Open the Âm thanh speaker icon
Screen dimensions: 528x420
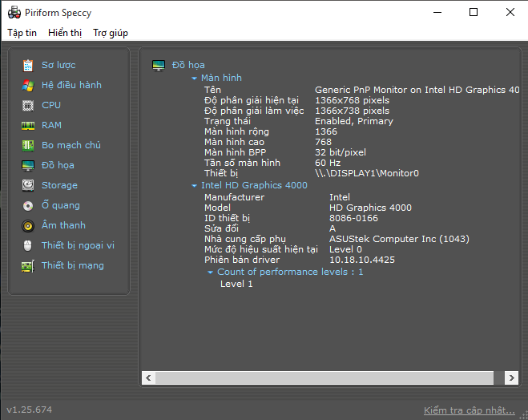pyautogui.click(x=28, y=225)
